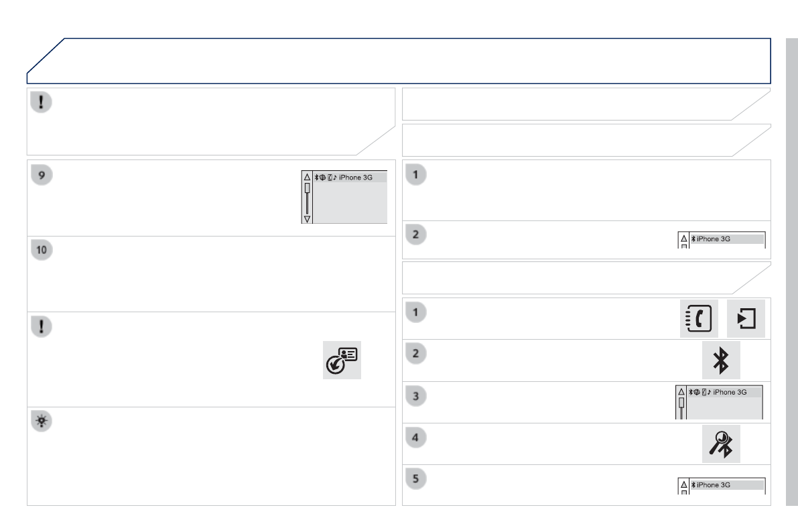
Task: Click the exit arrow-in-box icon
Action: click(745, 318)
